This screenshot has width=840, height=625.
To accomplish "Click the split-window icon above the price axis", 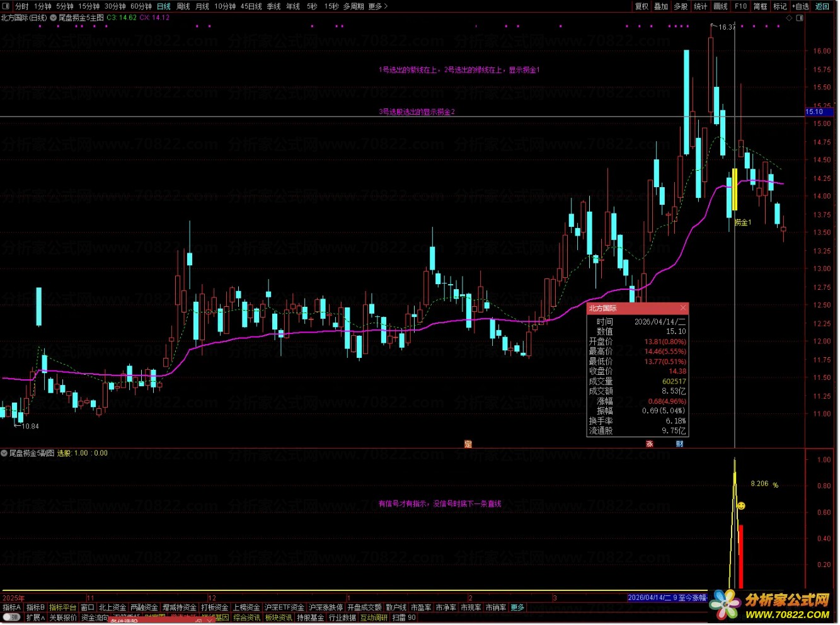I will pyautogui.click(x=800, y=18).
